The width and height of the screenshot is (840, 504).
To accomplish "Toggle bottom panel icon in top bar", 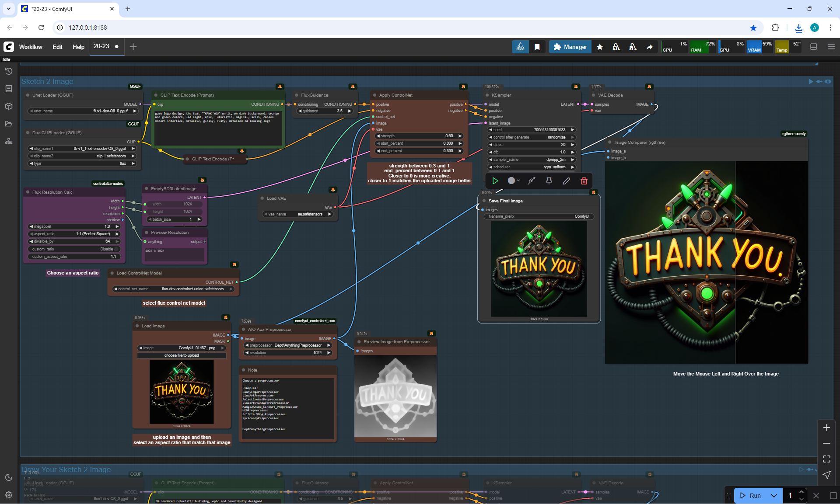I will tap(813, 47).
